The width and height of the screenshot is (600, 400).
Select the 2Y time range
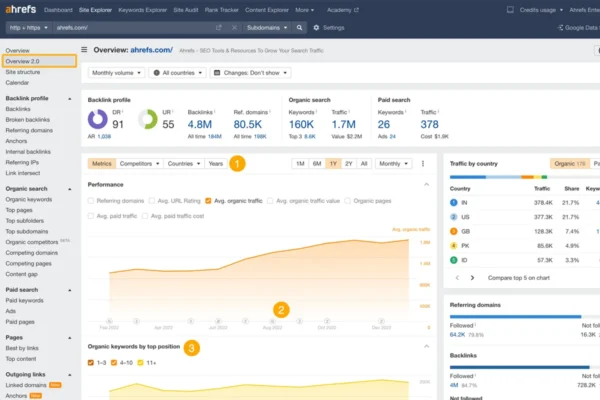(349, 163)
